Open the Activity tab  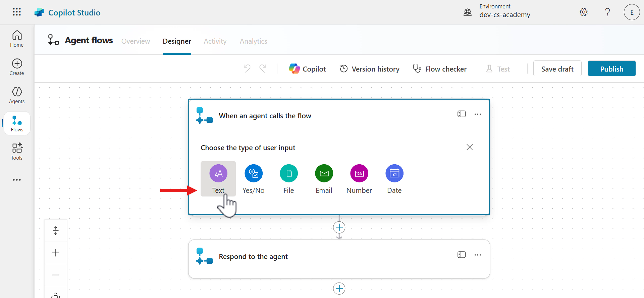[x=215, y=41]
